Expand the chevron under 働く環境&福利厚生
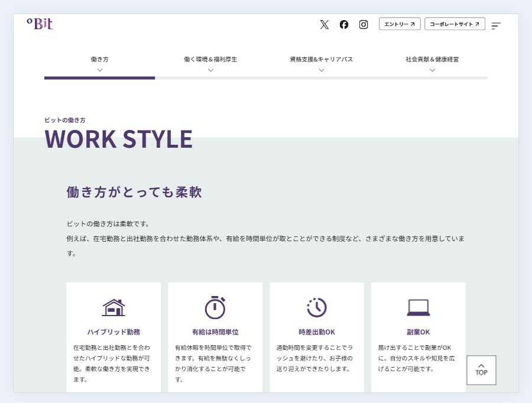 [x=210, y=70]
